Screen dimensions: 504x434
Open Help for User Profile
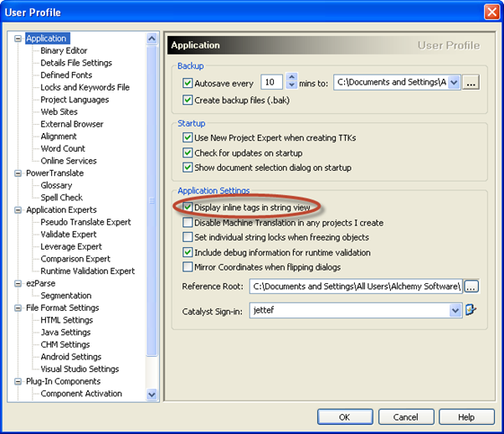click(466, 417)
